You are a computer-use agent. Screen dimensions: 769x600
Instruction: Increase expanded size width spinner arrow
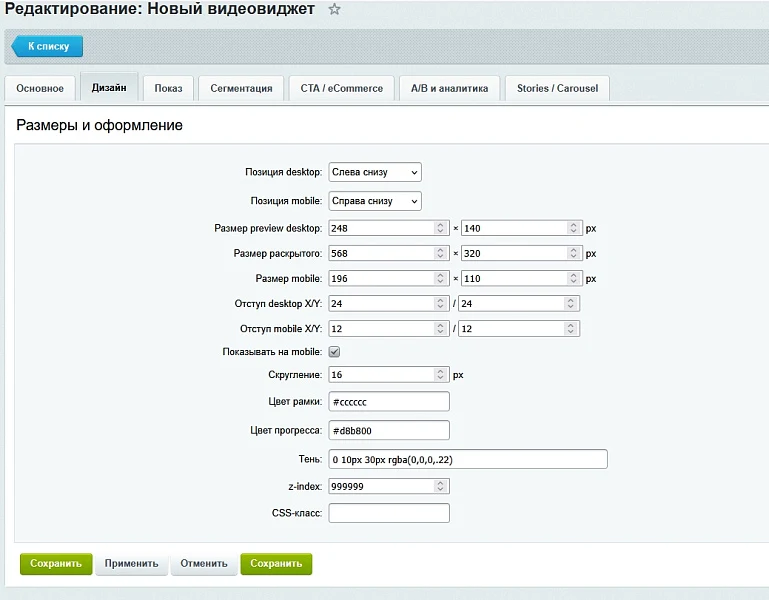click(440, 250)
